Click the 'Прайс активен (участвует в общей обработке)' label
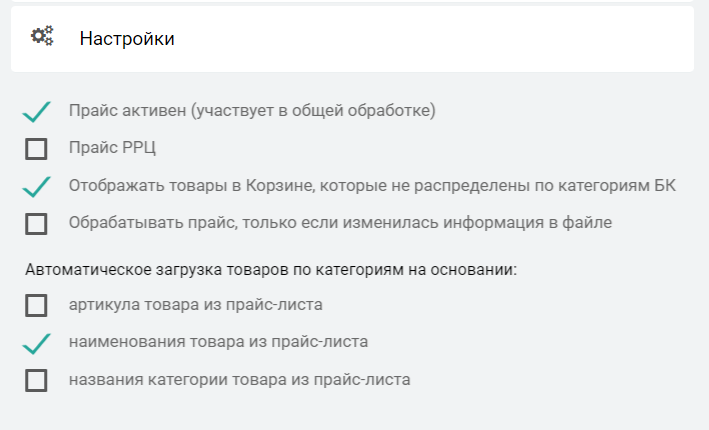Image resolution: width=709 pixels, height=430 pixels. 252,110
